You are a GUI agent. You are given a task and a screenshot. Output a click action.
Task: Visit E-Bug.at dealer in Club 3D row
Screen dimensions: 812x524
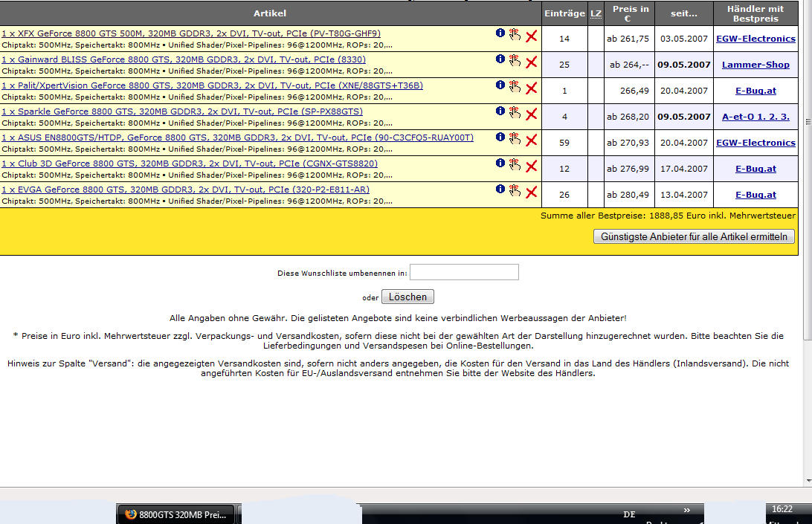point(755,169)
